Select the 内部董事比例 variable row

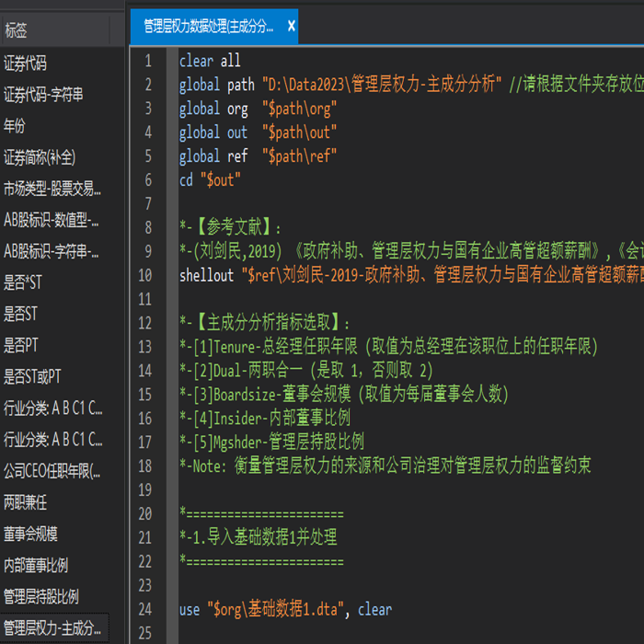tap(37, 565)
